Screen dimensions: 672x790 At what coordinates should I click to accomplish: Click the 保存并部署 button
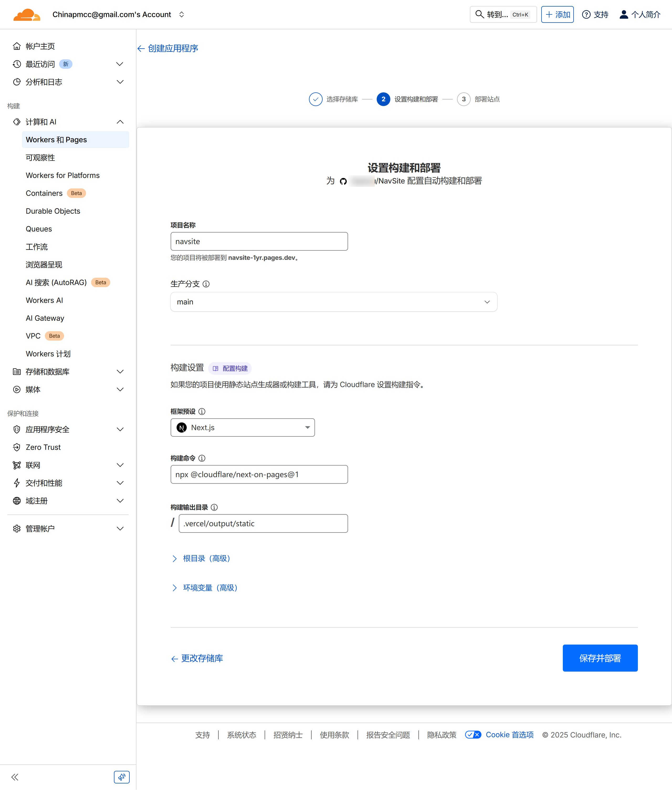[600, 658]
